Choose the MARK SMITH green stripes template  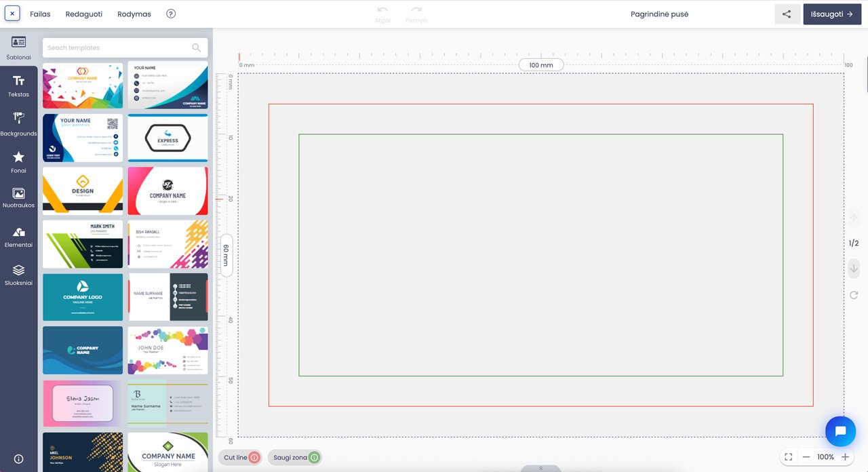(83, 243)
